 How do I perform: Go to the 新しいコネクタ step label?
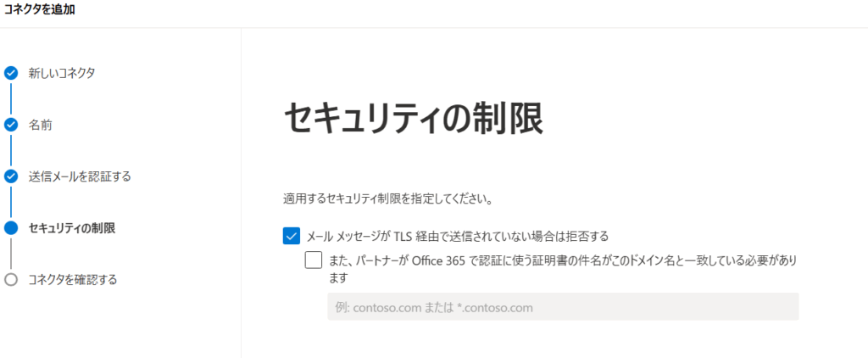click(62, 73)
